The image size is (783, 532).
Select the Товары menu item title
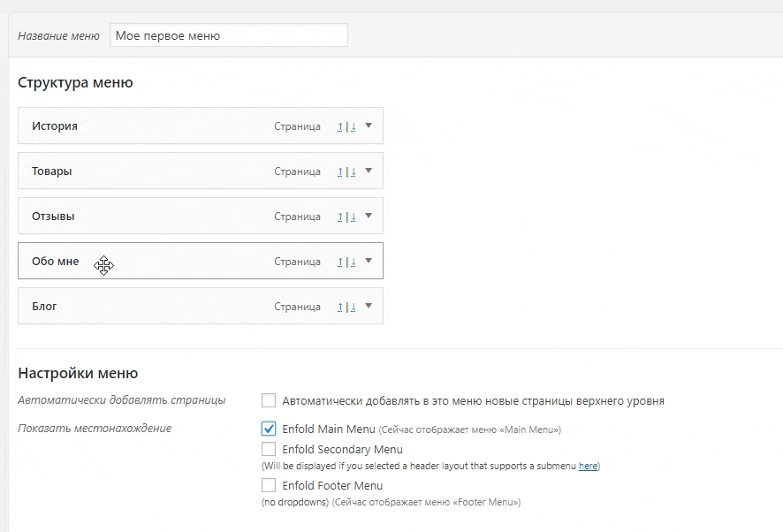click(x=52, y=171)
